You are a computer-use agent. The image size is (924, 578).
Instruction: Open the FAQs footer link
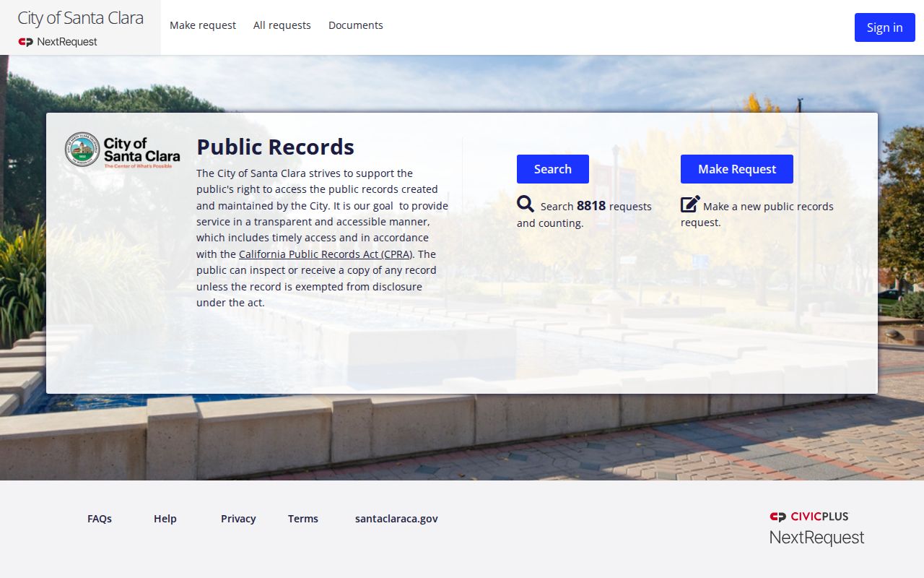(x=100, y=519)
